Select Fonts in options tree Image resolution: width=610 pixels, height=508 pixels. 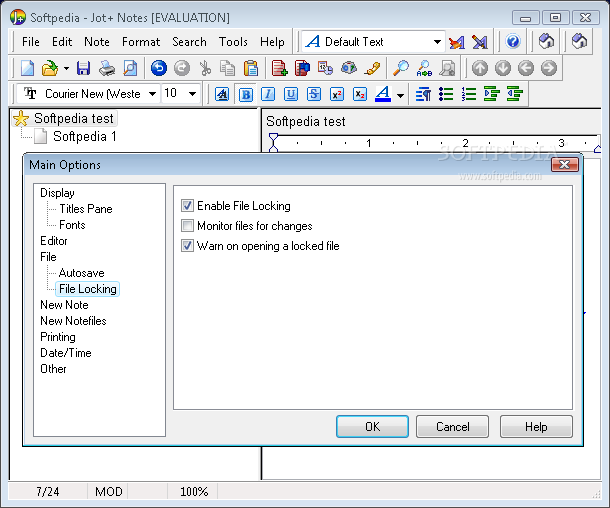point(72,225)
